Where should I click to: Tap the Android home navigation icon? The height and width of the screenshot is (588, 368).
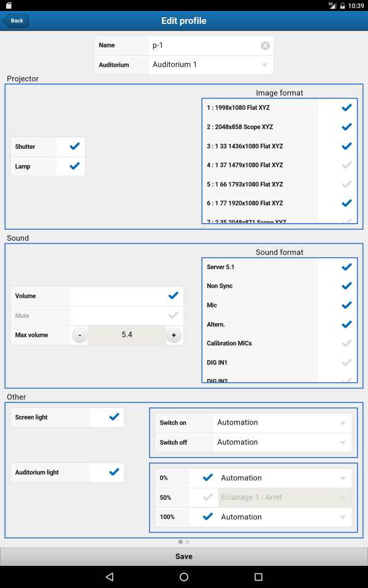coord(183,576)
